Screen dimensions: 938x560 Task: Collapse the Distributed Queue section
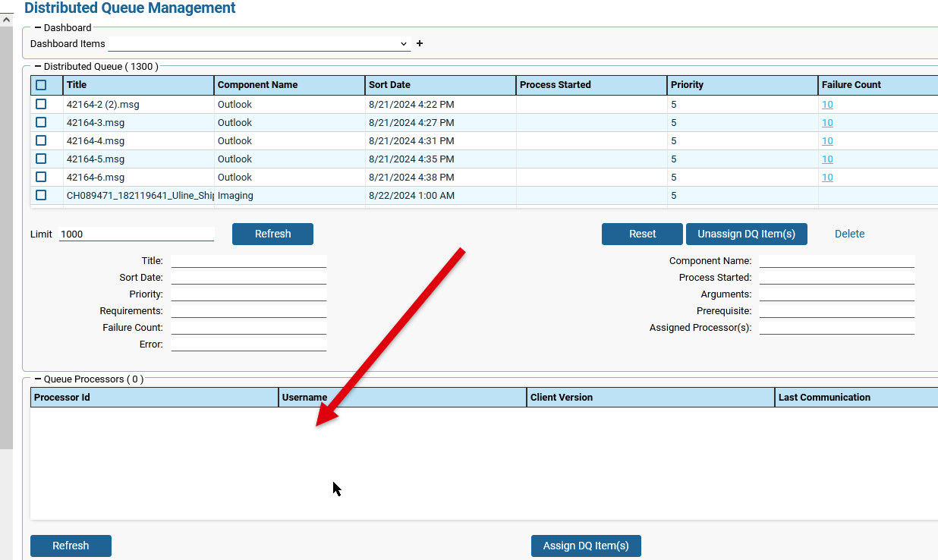point(38,67)
